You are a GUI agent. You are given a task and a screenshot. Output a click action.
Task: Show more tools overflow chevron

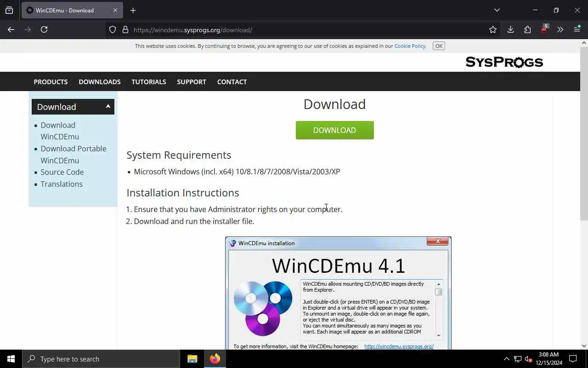tap(560, 29)
